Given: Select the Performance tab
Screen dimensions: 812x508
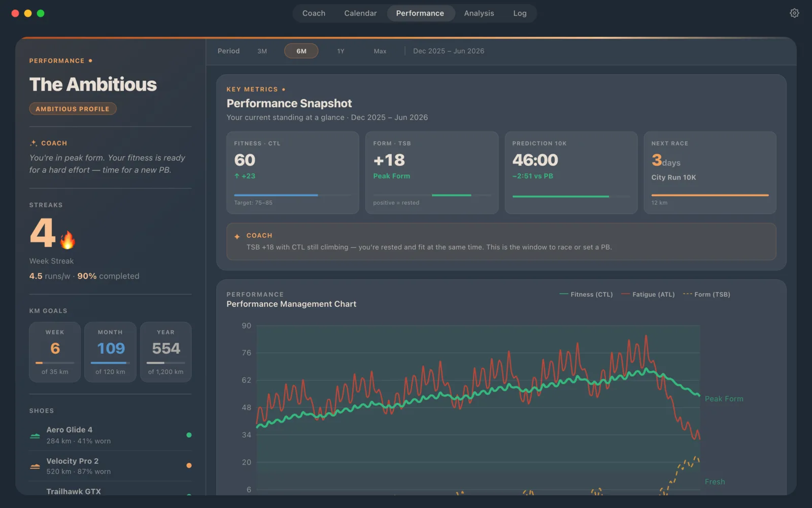Looking at the screenshot, I should [420, 13].
